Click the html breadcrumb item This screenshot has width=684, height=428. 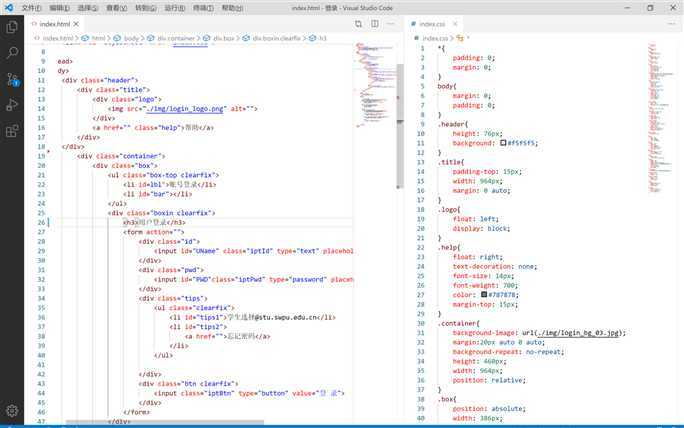[98, 38]
